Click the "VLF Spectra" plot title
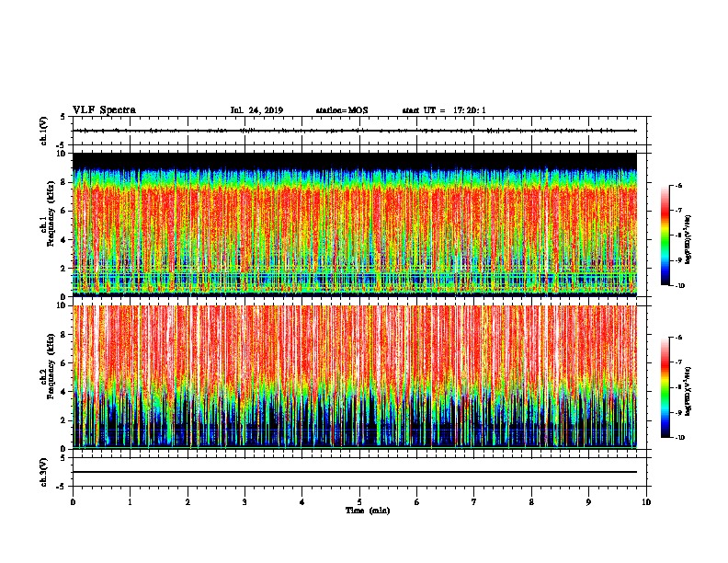 (x=104, y=110)
